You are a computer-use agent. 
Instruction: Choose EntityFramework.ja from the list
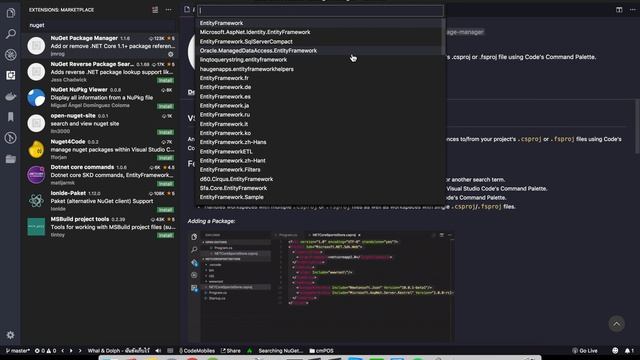click(x=319, y=106)
